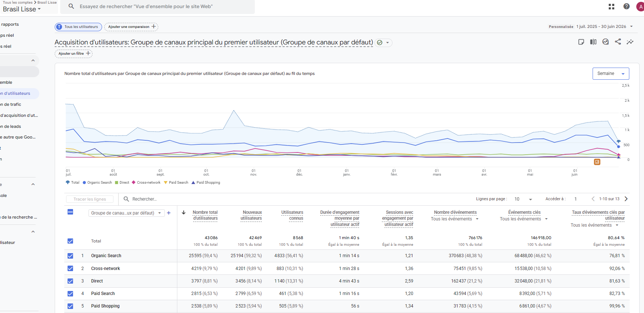This screenshot has height=313, width=644.
Task: Go to next page of table rows
Action: 626,199
